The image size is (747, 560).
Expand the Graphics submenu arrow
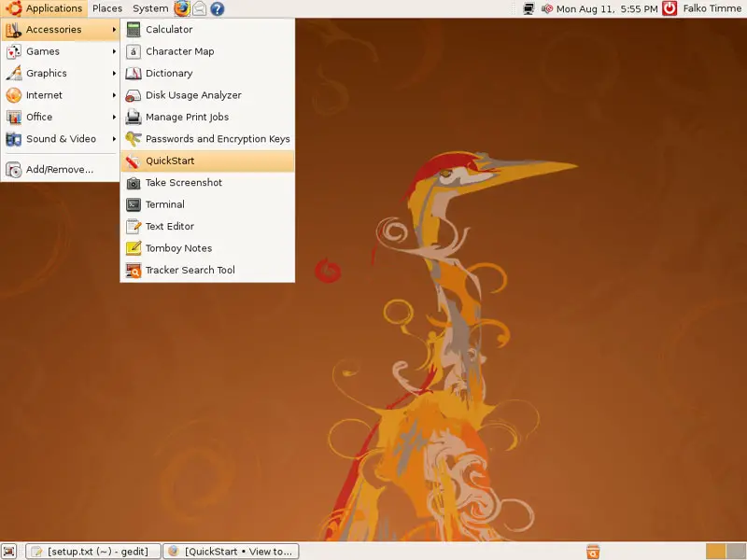point(114,74)
